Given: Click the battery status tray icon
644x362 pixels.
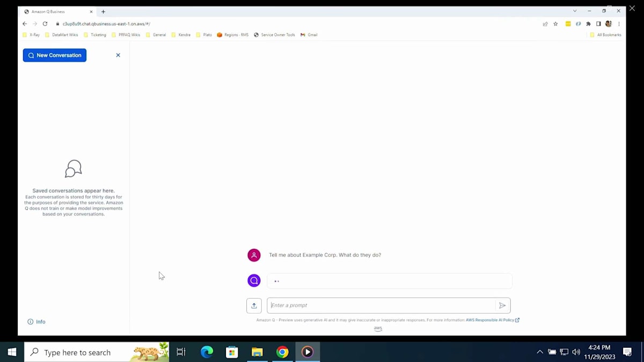Looking at the screenshot, I should pos(552,352).
